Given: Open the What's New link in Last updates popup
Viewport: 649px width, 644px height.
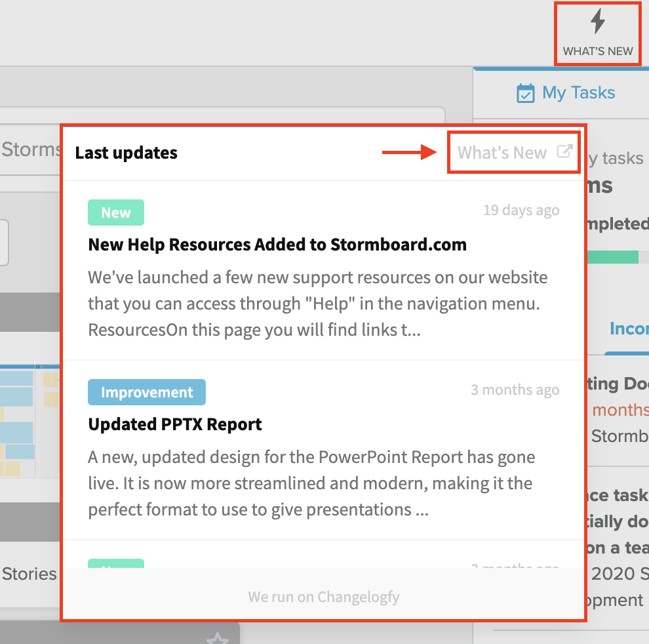Looking at the screenshot, I should point(502,153).
